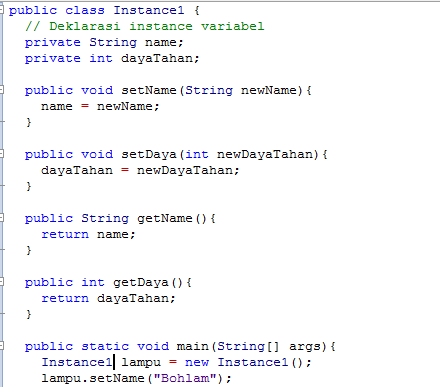Click the 'newDayaTahan' parameter in setDaya declaration
440x388 pixels.
coord(265,154)
